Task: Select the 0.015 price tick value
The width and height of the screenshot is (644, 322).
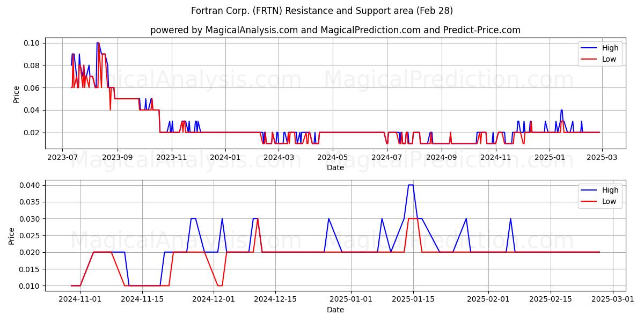Action: pos(30,269)
